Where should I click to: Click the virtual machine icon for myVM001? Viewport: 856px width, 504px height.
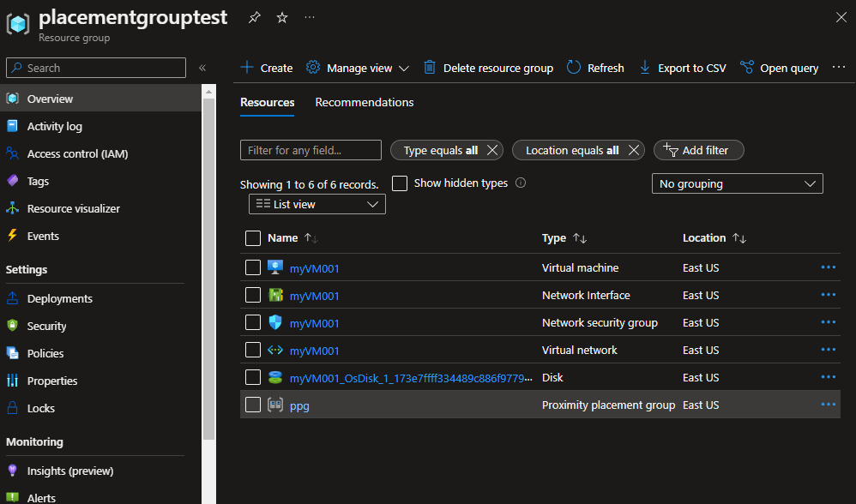click(x=275, y=267)
